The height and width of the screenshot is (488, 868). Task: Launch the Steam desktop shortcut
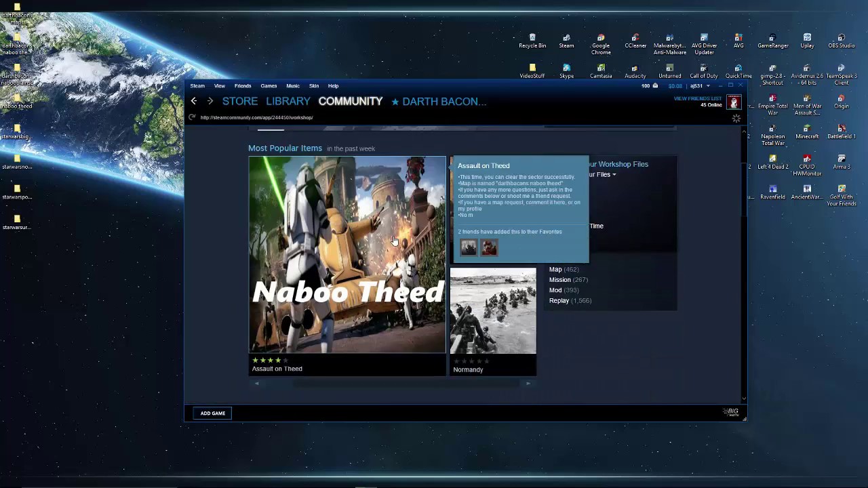click(566, 41)
